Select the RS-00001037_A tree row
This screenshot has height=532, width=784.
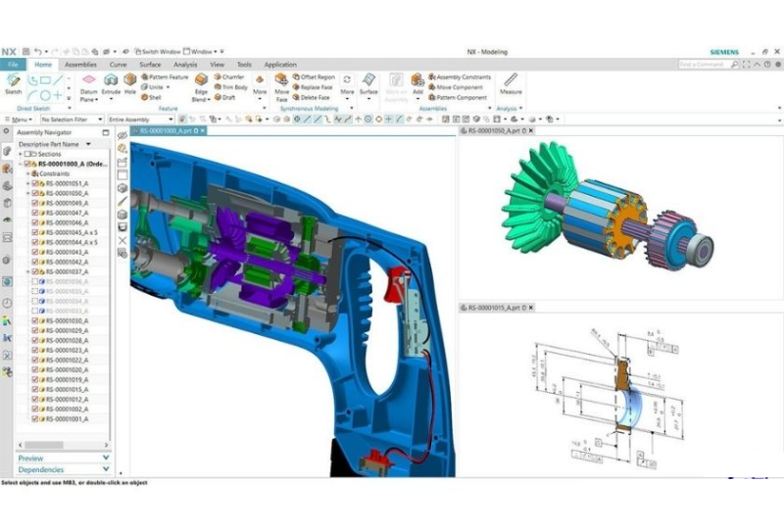point(63,271)
